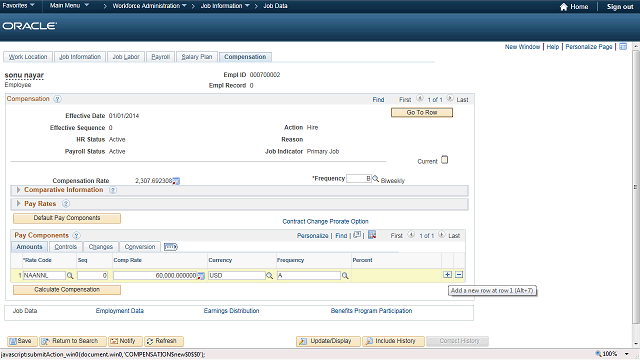640x360 pixels.
Task: Add a new pay component row
Action: pyautogui.click(x=447, y=275)
